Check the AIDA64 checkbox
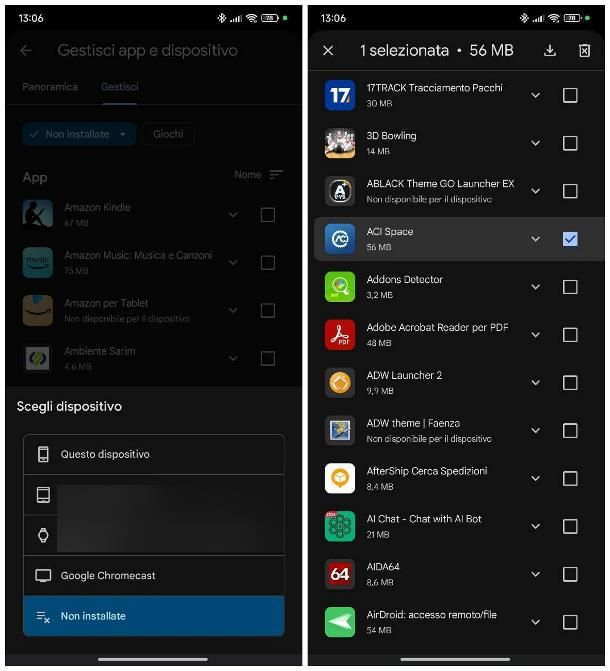 pyautogui.click(x=570, y=574)
